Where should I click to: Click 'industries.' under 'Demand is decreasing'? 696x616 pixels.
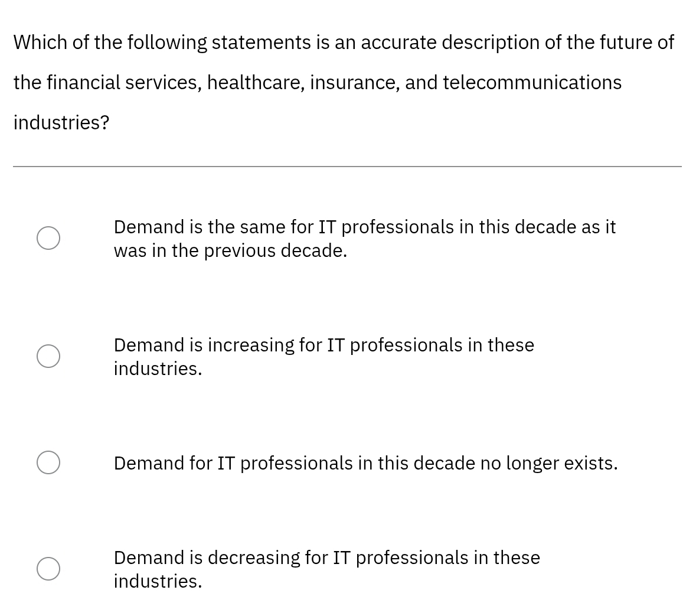point(158,582)
